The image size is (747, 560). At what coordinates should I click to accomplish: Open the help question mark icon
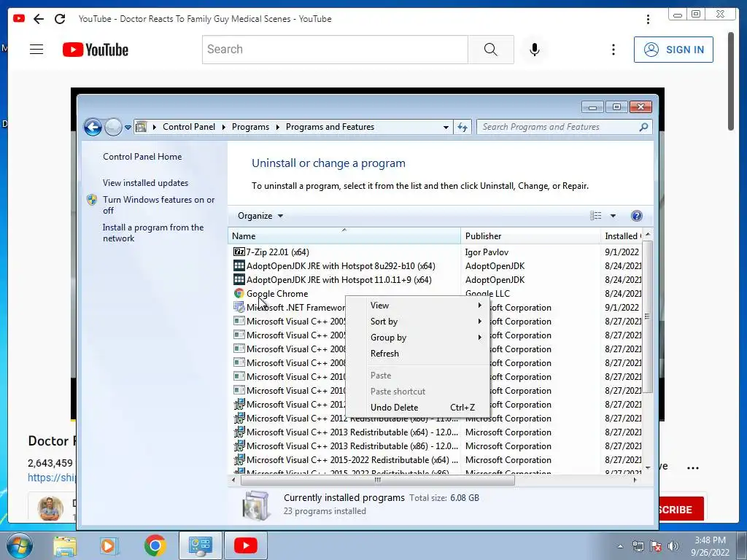636,216
